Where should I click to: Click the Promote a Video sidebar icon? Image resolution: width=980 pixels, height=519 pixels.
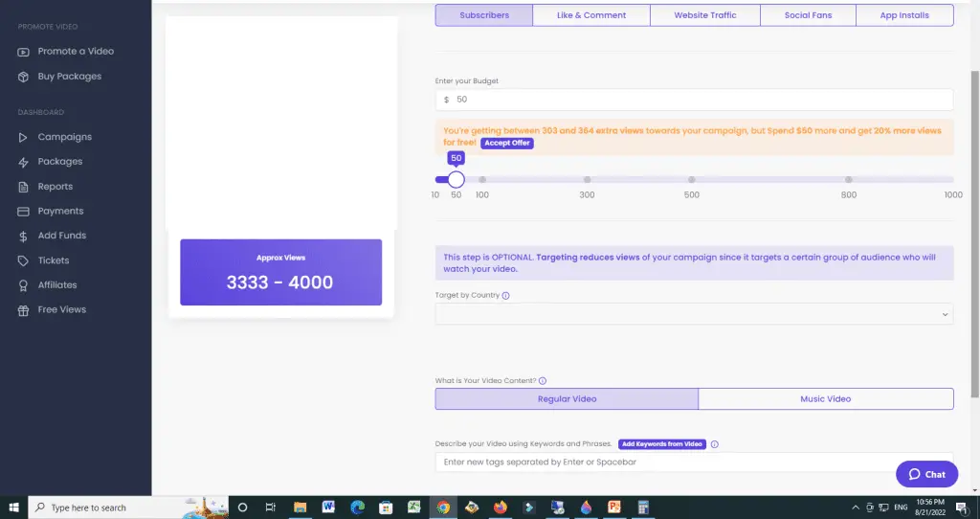pyautogui.click(x=24, y=52)
